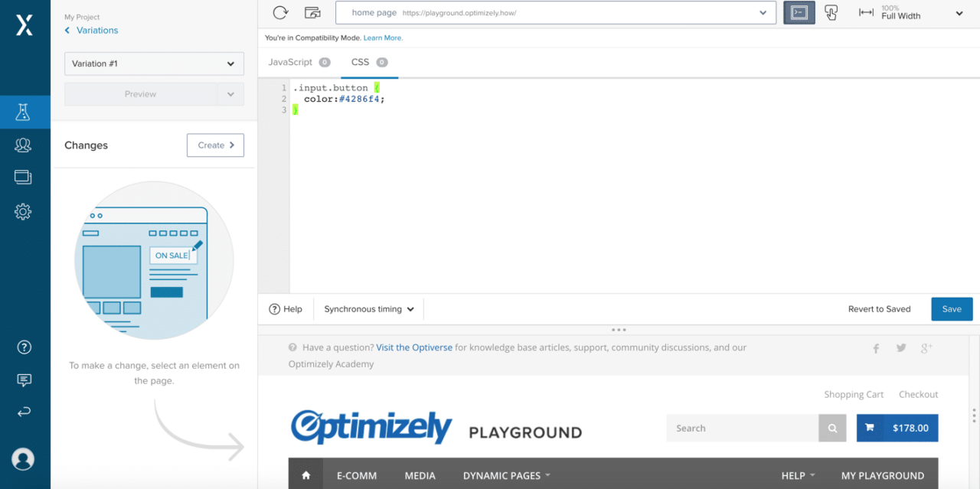Switch to the JavaScript tab

(291, 62)
